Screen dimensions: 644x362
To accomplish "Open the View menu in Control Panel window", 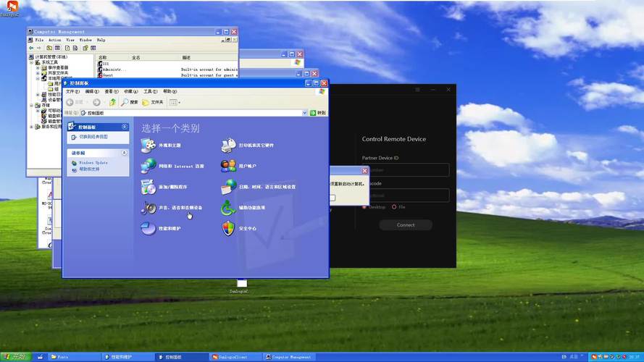I will (x=112, y=91).
